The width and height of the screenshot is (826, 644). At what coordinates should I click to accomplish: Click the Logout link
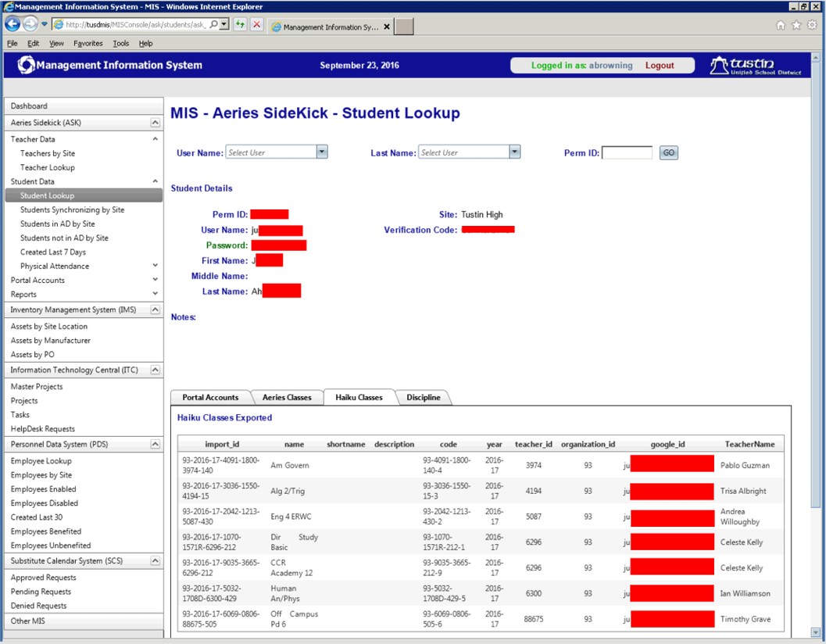[x=660, y=66]
